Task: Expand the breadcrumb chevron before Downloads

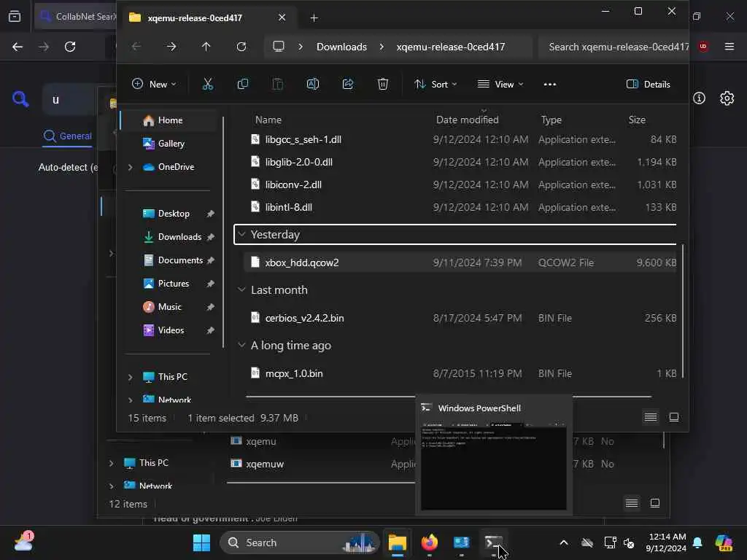Action: pyautogui.click(x=300, y=47)
